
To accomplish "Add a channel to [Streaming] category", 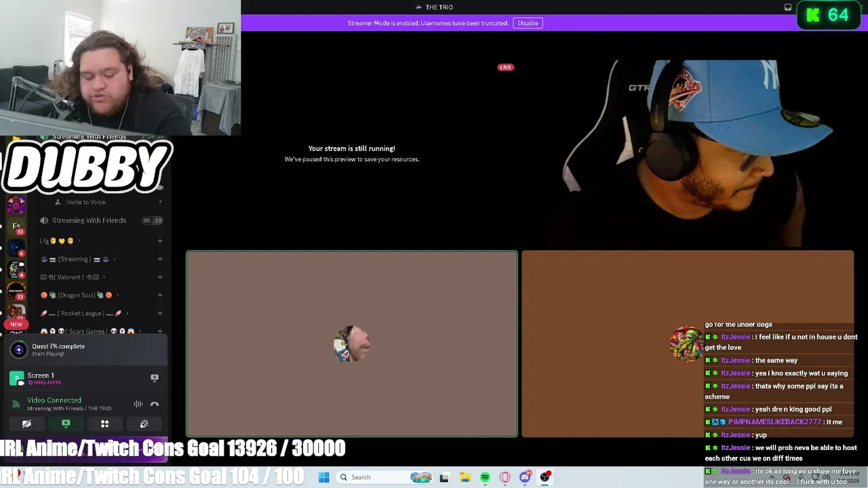I will (x=160, y=259).
